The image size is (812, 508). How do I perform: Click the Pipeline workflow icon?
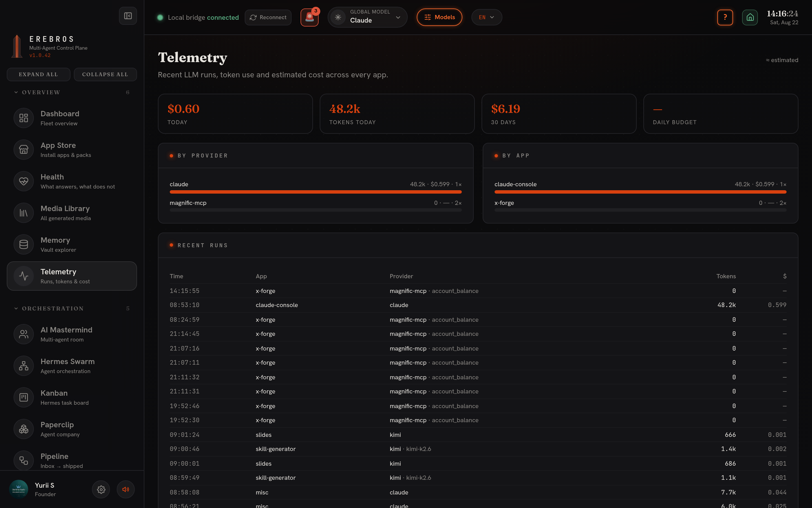click(23, 460)
